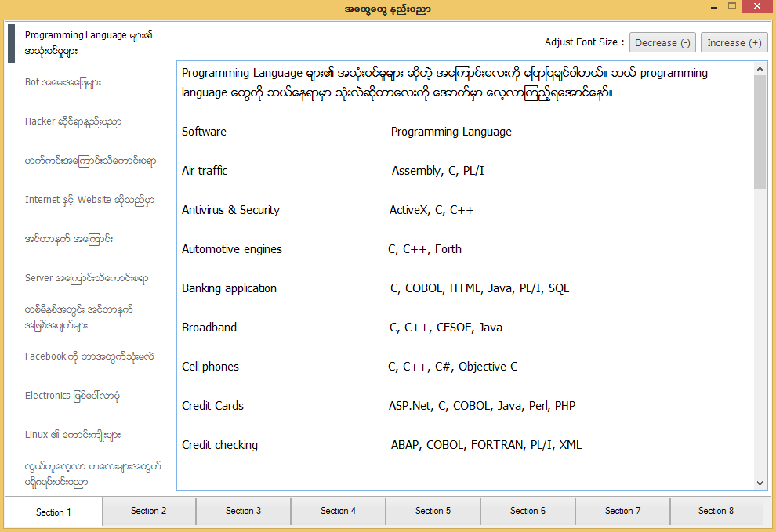Switch to the Section 1 tab
This screenshot has height=532, width=776.
[x=53, y=512]
